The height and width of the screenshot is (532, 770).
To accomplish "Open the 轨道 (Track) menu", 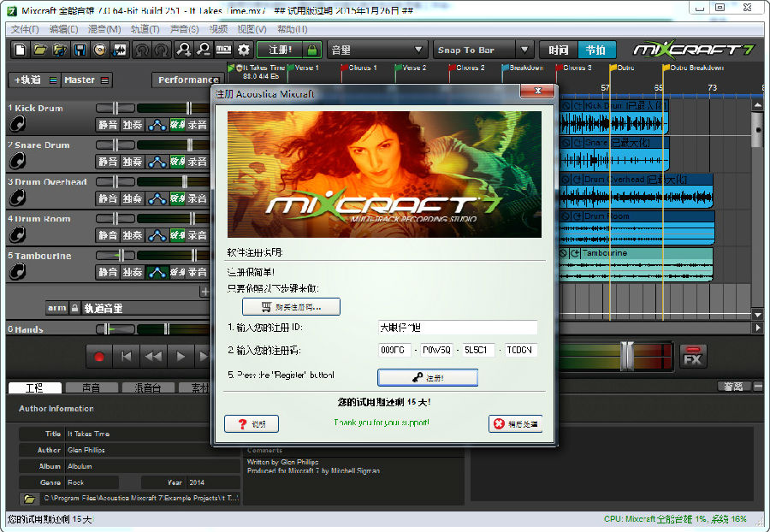I will 145,29.
